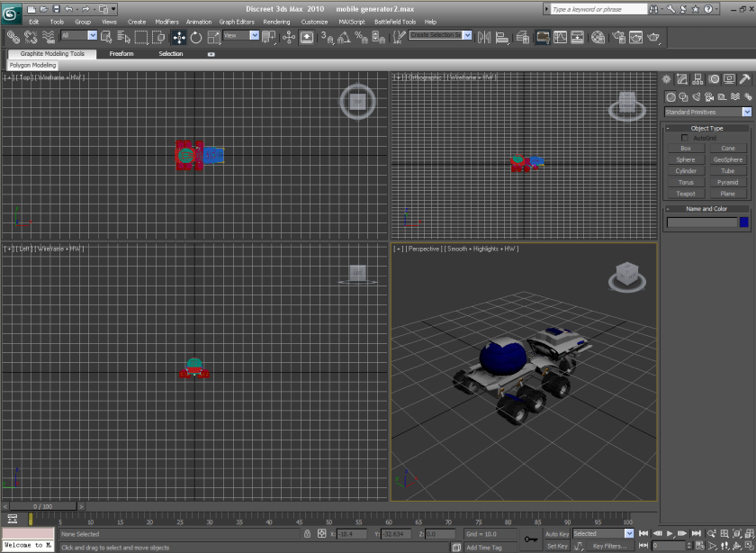Open the Modifiers menu

[166, 22]
